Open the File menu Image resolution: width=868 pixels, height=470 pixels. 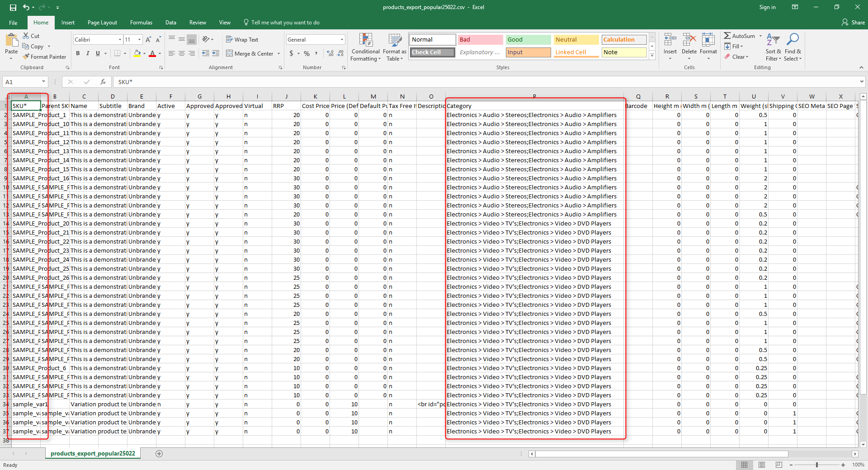[x=13, y=23]
